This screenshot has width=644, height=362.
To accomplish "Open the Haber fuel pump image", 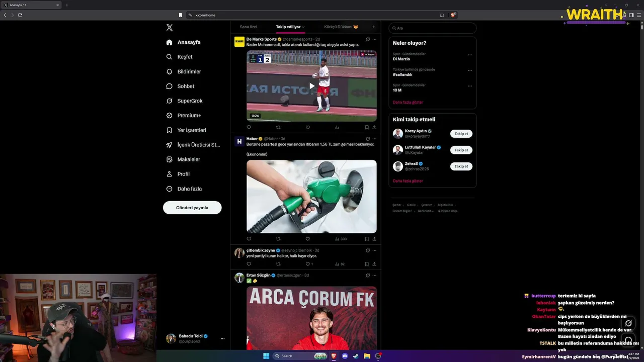I will pyautogui.click(x=311, y=197).
